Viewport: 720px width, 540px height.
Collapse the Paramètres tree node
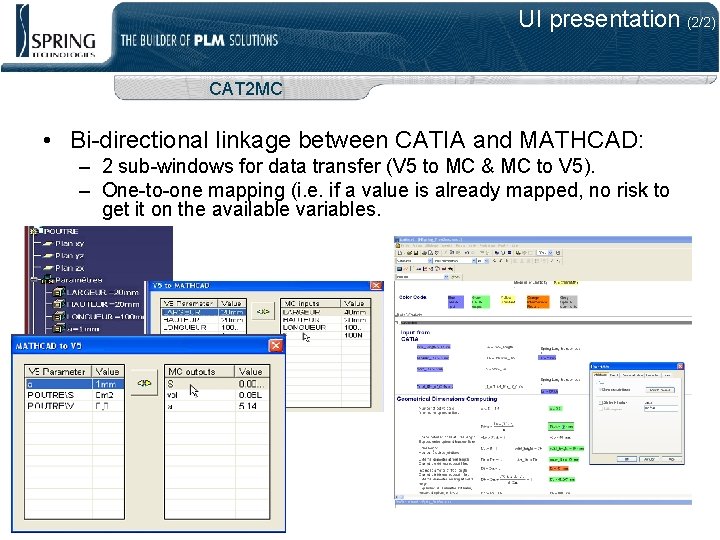34,280
